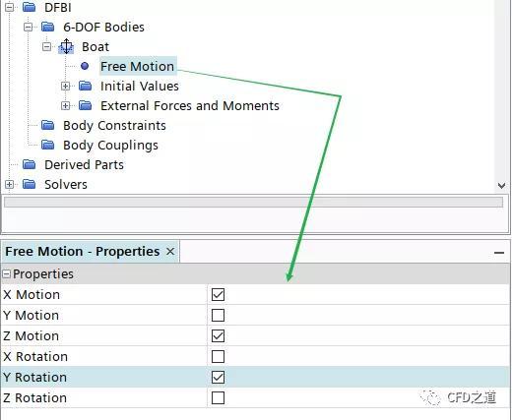512x420 pixels.
Task: Expand External Forces and Moments node
Action: 66,105
